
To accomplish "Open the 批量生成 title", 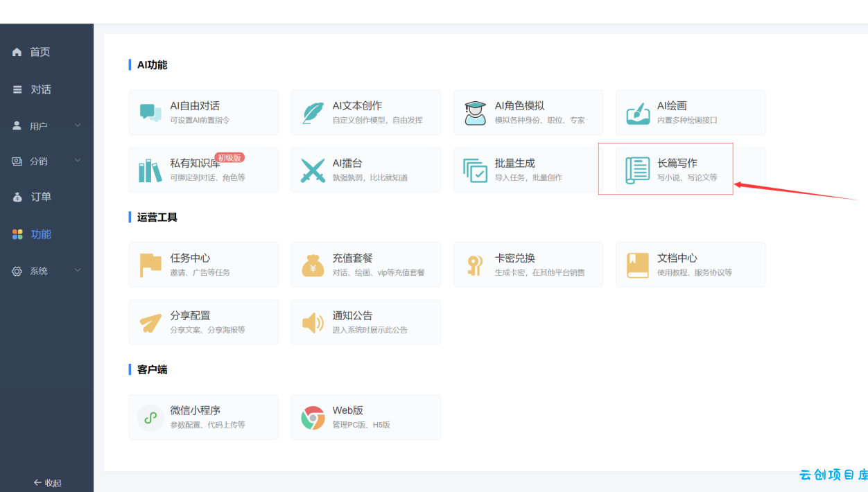I will (514, 163).
